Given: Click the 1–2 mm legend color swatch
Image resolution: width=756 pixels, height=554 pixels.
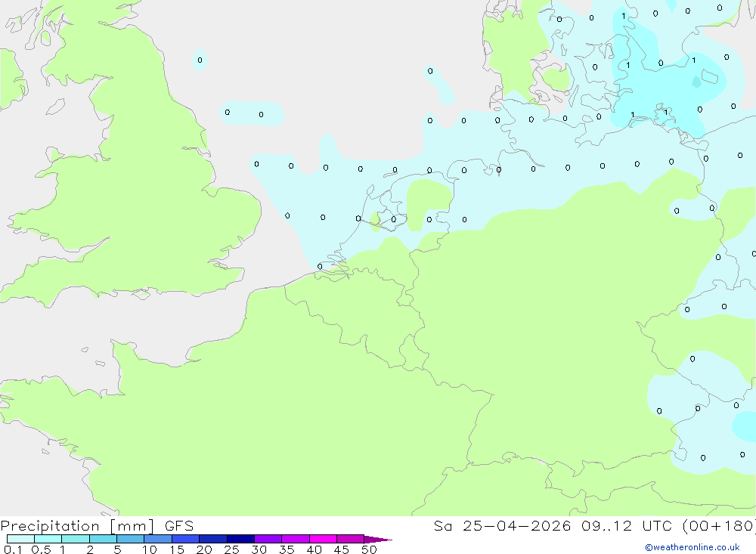Looking at the screenshot, I should tap(76, 539).
